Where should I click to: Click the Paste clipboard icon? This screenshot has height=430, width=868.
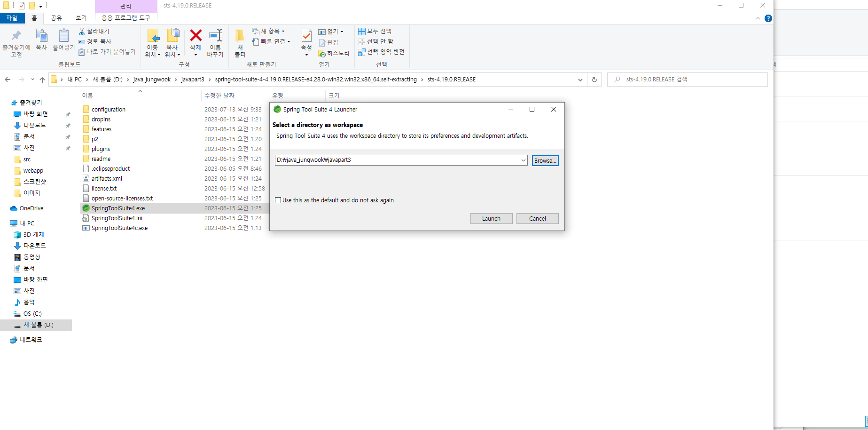click(63, 36)
